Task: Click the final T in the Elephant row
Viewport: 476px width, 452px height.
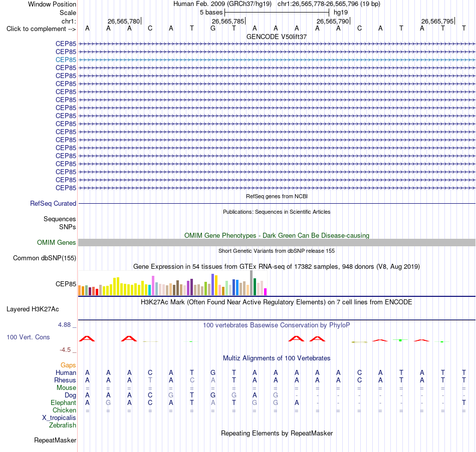Action: coord(464,402)
